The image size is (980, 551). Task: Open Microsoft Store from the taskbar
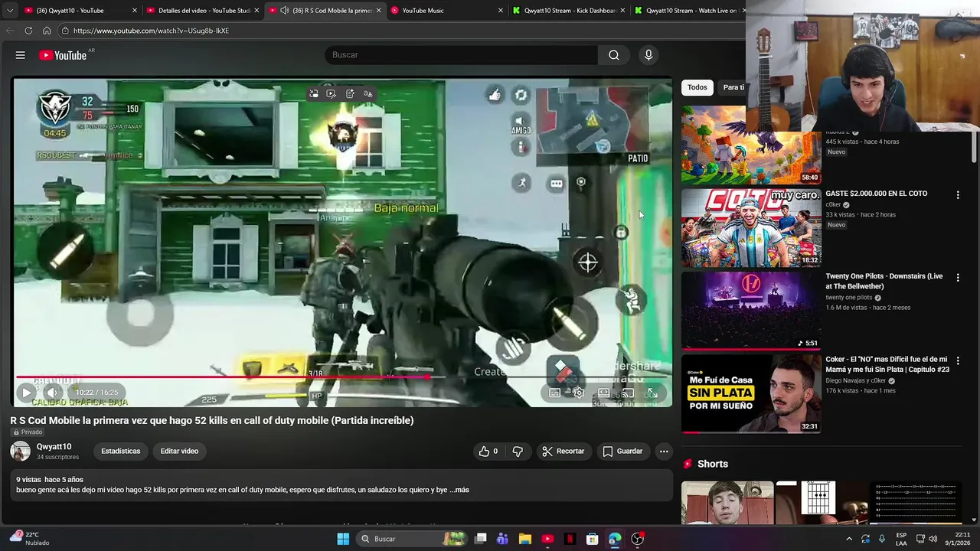coord(592,539)
